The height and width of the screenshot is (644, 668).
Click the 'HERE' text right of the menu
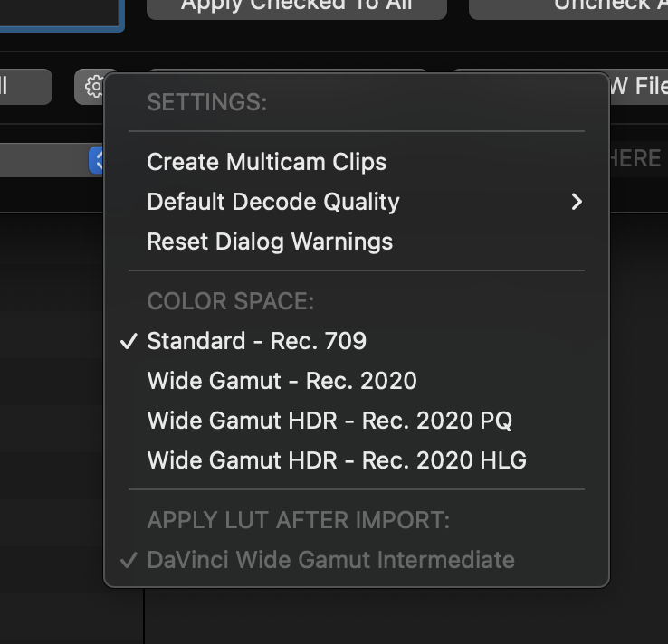tap(636, 159)
